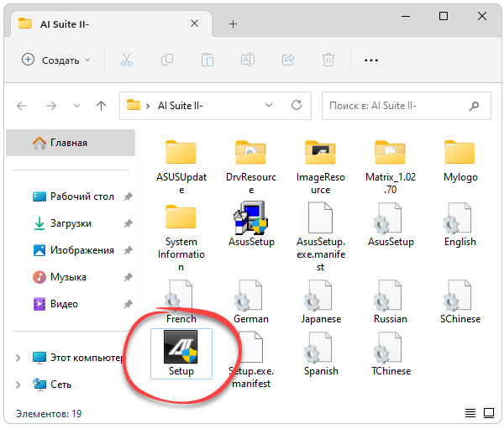
Task: Click the Cut scissors icon
Action: coord(127,60)
